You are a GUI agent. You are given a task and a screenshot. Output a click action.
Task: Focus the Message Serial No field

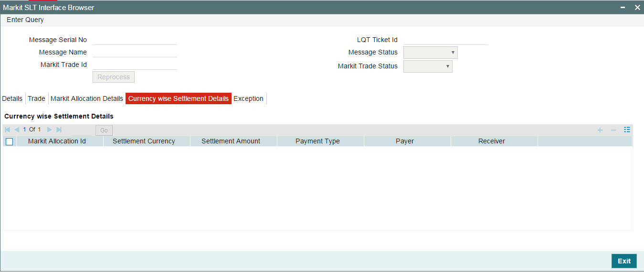[135, 40]
